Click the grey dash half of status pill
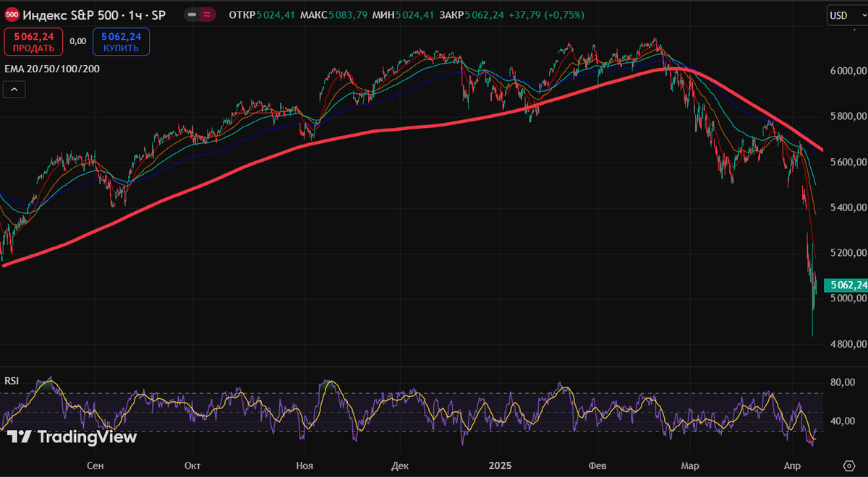The width and height of the screenshot is (868, 477). [192, 14]
